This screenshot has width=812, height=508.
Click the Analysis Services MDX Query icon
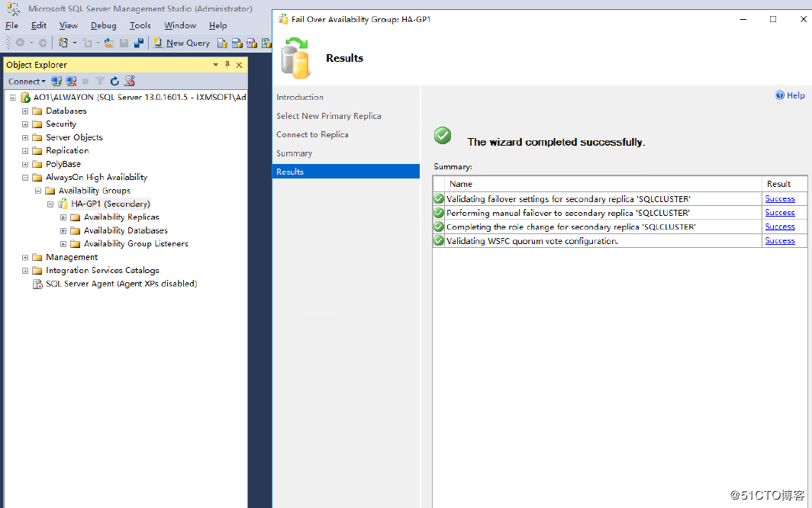pos(237,43)
